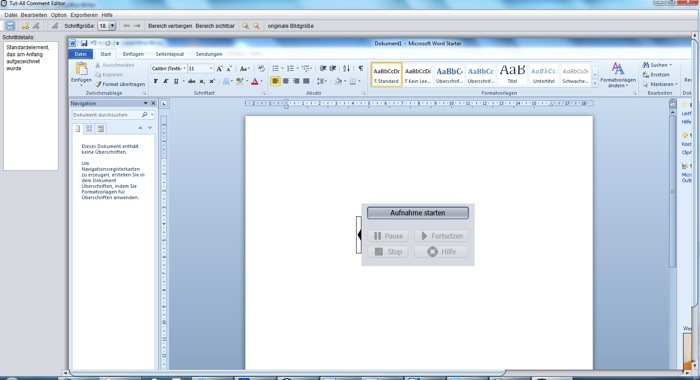Click the magnifier in Dokument durchsuchen box

click(x=144, y=115)
